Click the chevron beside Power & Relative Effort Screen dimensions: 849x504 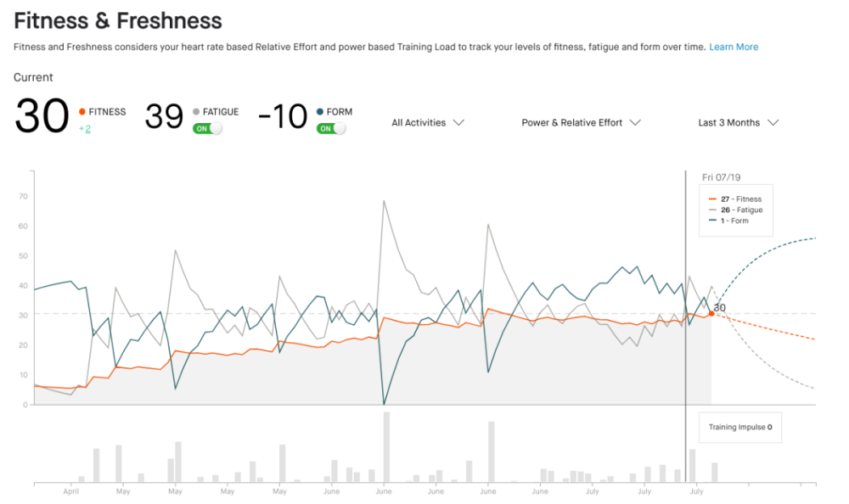click(635, 123)
